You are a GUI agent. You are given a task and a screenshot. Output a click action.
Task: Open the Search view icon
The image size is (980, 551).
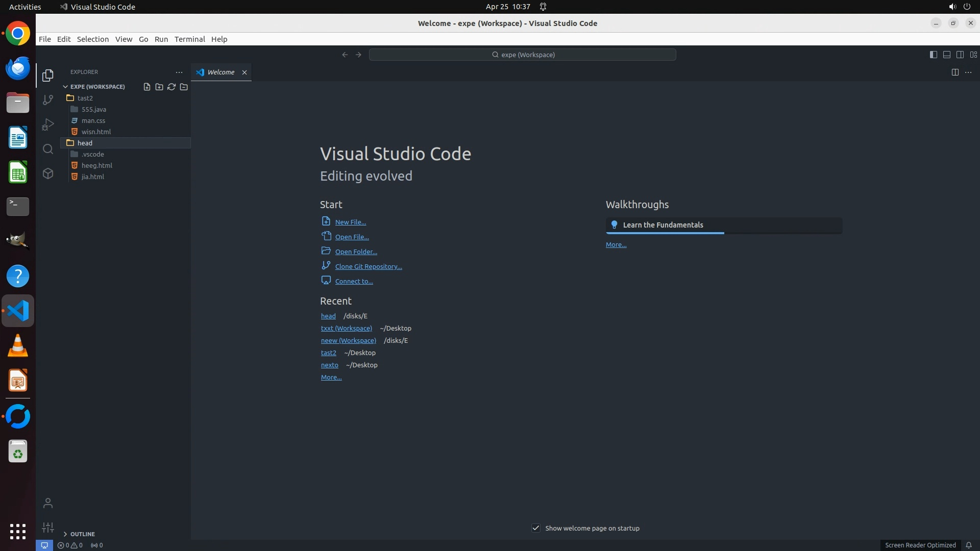click(48, 149)
